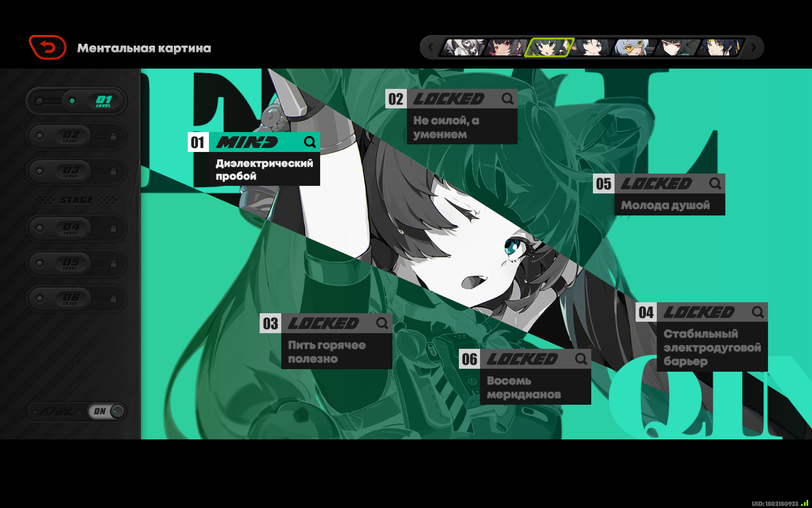Open 'Стабильный электродуговой барьер' entry
The width and height of the screenshot is (812, 508).
click(712, 348)
